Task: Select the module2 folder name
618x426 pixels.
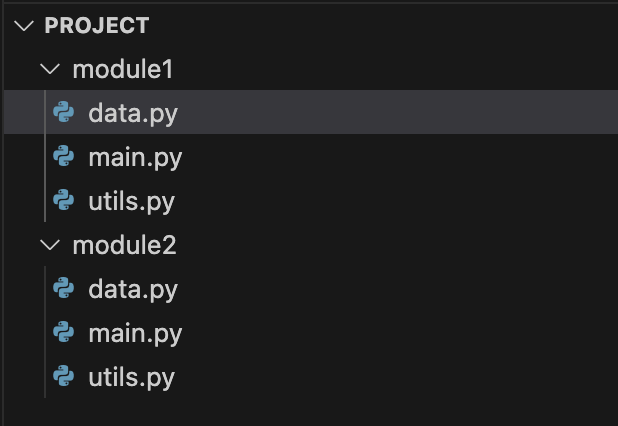Action: coord(124,245)
